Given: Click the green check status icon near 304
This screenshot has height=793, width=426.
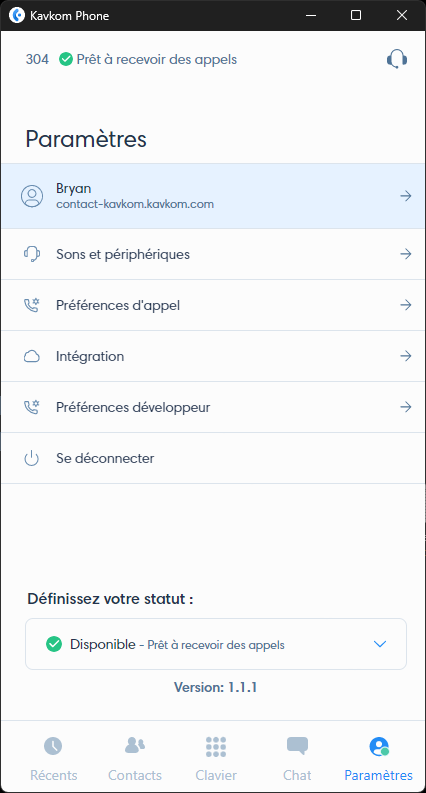Looking at the screenshot, I should [x=66, y=59].
